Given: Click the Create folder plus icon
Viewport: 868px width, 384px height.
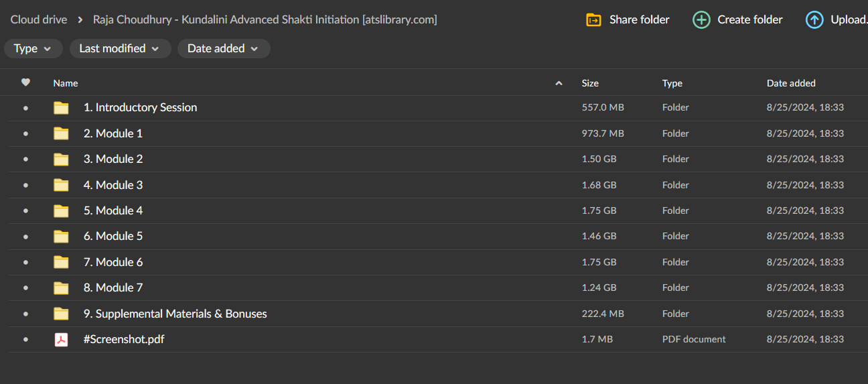Looking at the screenshot, I should [701, 20].
